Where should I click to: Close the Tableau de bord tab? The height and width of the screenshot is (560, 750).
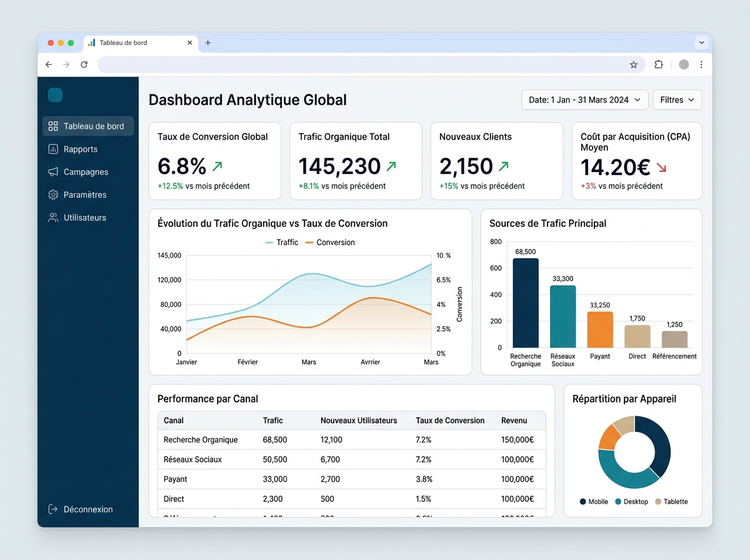tap(190, 42)
